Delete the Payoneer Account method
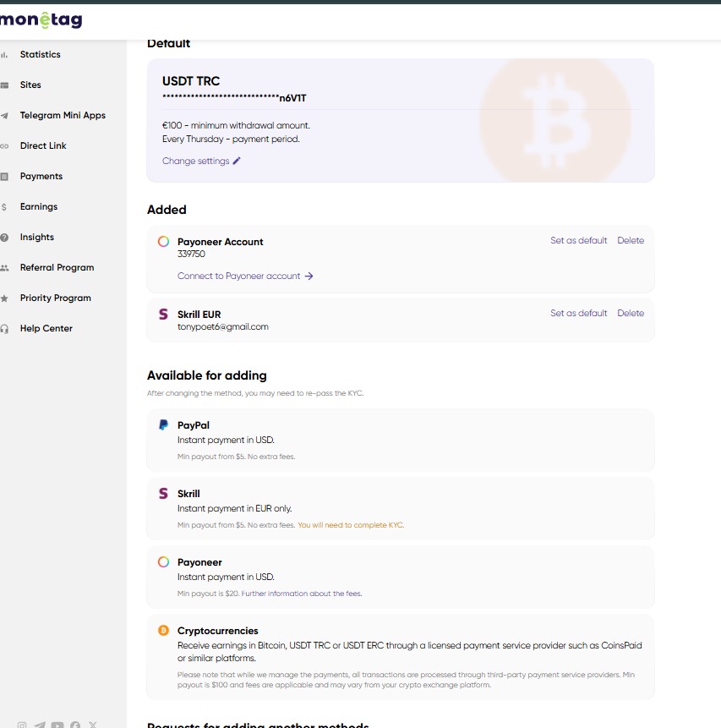Image resolution: width=721 pixels, height=728 pixels. tap(630, 240)
